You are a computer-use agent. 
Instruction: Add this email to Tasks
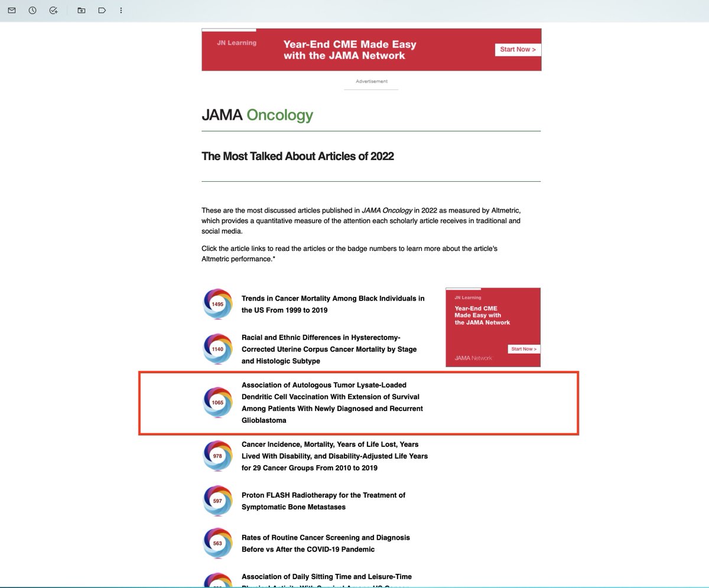click(54, 11)
